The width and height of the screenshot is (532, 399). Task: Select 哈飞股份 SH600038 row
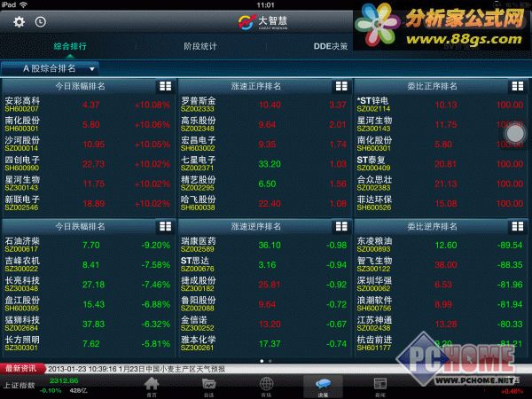(263, 203)
